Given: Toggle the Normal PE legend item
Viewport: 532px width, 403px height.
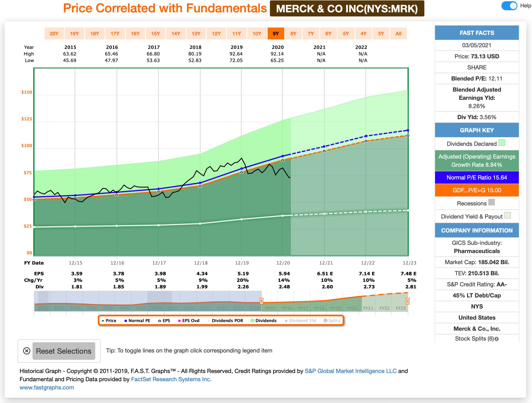Looking at the screenshot, I should coord(137,320).
